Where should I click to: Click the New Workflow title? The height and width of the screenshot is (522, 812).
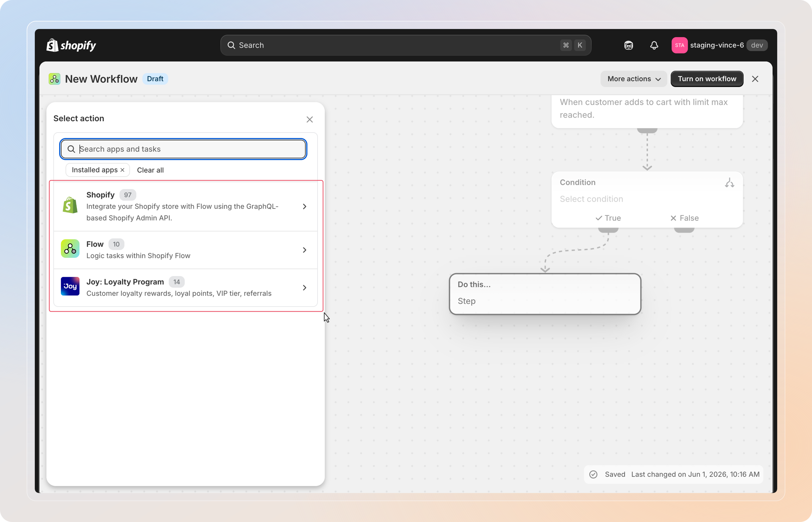(x=101, y=79)
